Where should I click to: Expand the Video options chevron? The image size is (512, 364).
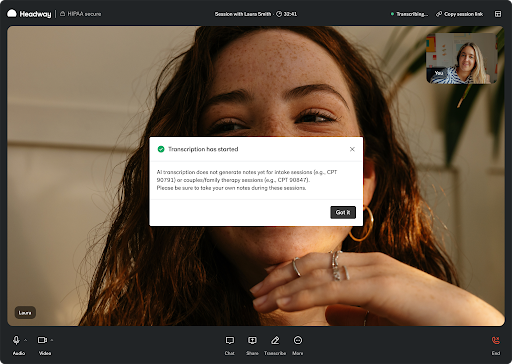click(x=52, y=340)
